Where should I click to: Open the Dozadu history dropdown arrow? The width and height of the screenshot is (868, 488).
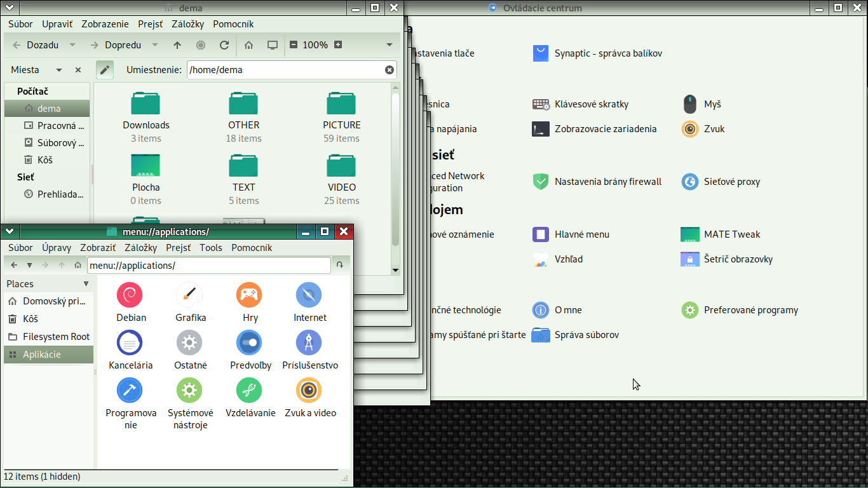point(72,45)
